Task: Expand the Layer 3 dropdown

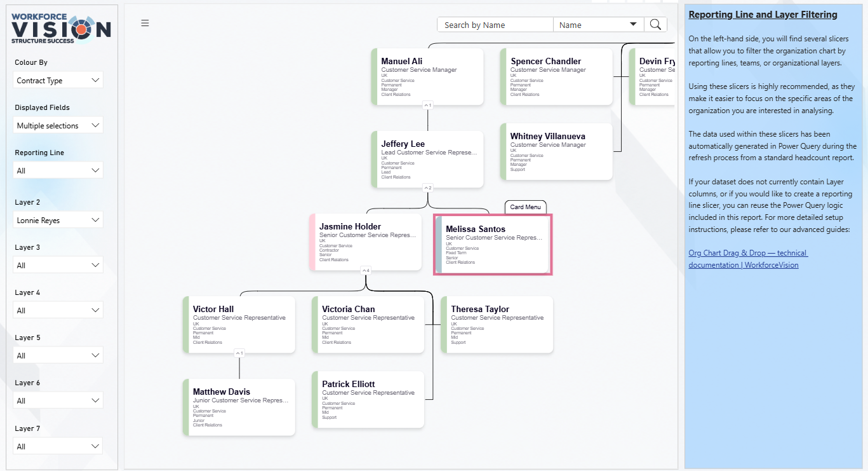Action: coord(58,265)
